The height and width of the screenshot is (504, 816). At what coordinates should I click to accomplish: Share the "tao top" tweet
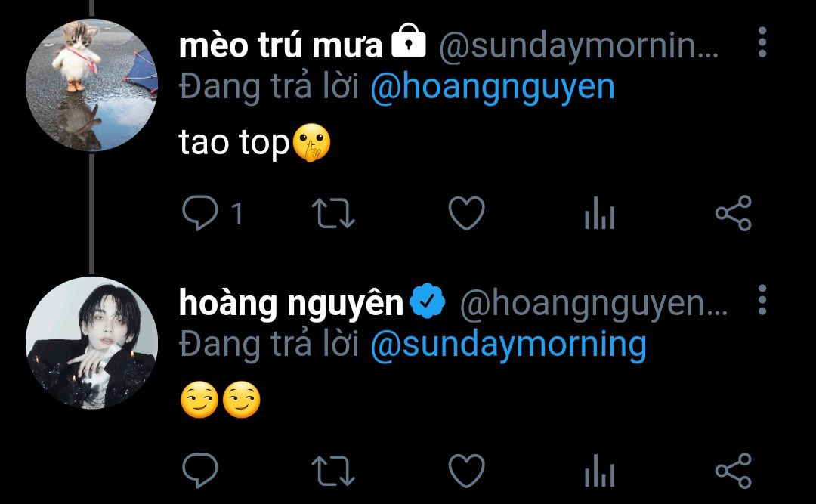coord(733,213)
